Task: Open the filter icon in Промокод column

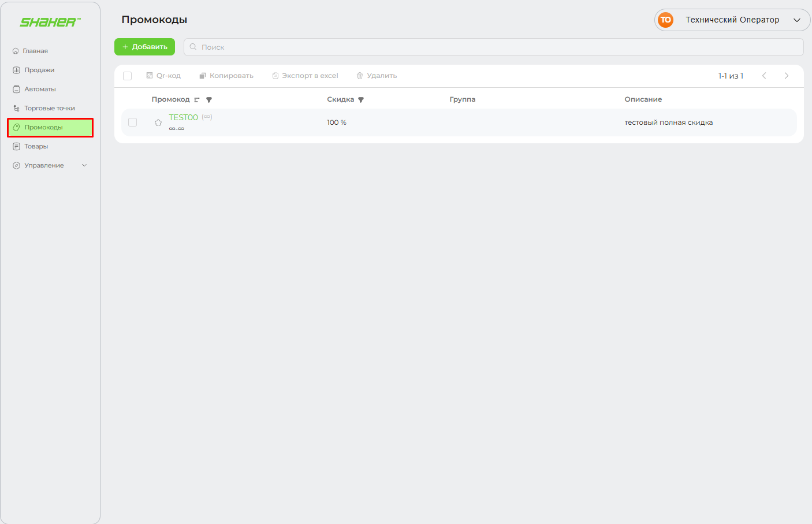Action: 209,100
